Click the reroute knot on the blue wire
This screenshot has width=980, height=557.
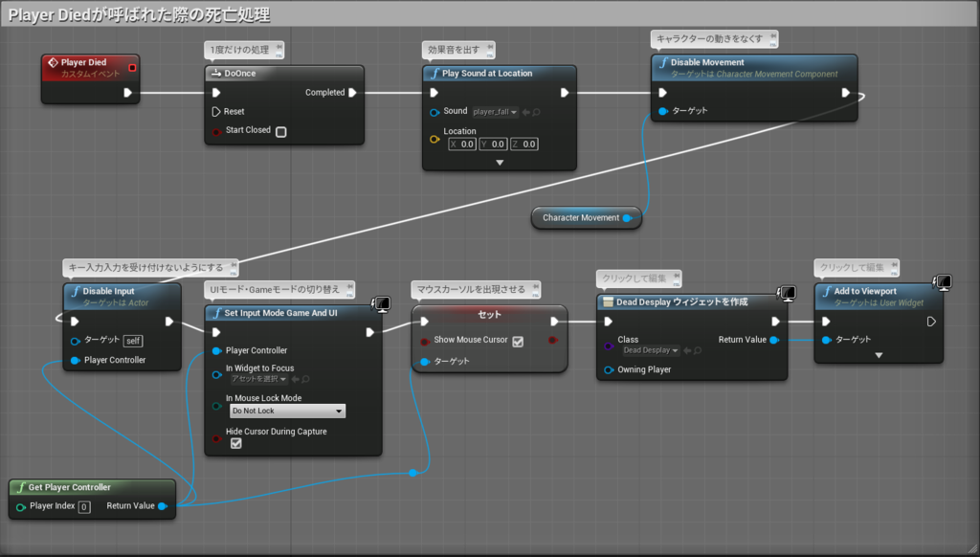[412, 473]
